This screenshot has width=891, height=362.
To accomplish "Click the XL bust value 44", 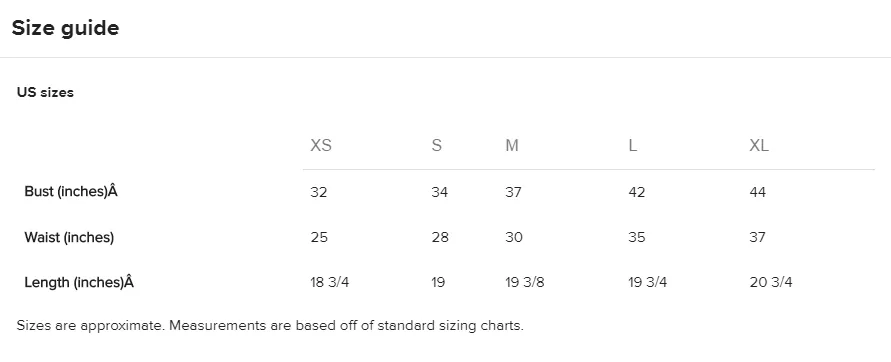I will click(757, 192).
